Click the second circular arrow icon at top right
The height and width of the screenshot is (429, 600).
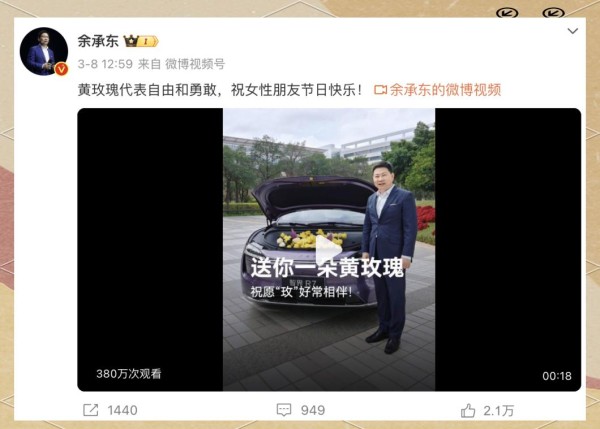pyautogui.click(x=553, y=13)
